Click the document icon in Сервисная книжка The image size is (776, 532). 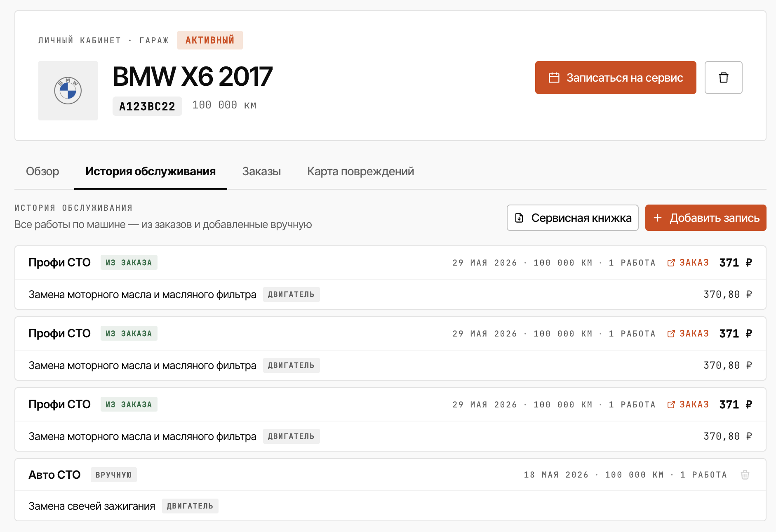pos(519,218)
